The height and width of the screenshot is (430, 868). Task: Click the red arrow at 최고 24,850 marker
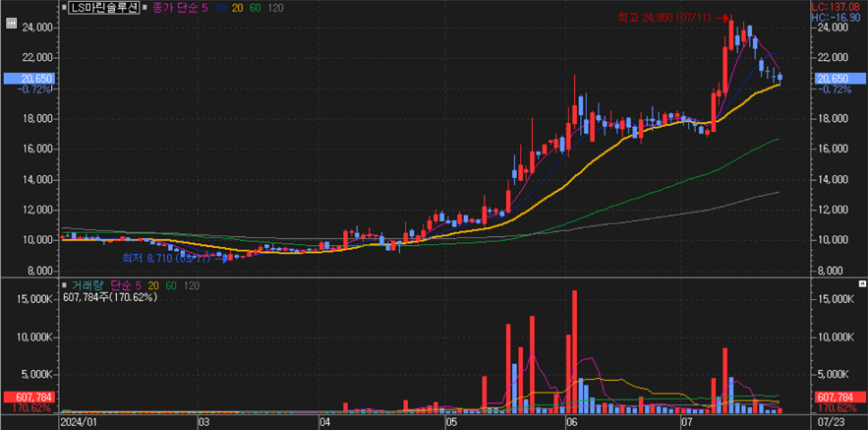pos(724,17)
